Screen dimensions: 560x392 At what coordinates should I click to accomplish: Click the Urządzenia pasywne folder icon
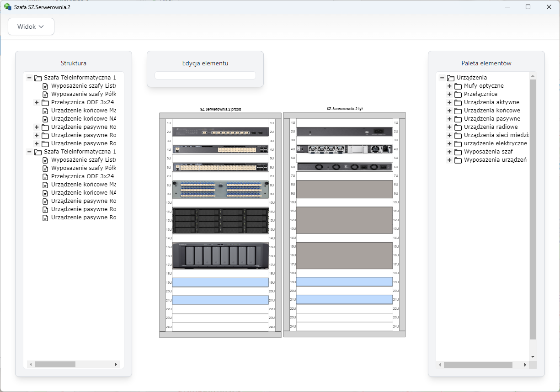tap(458, 119)
